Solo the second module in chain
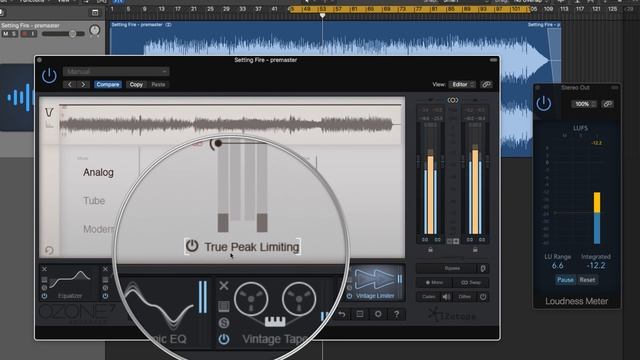The height and width of the screenshot is (360, 640). 105,288
